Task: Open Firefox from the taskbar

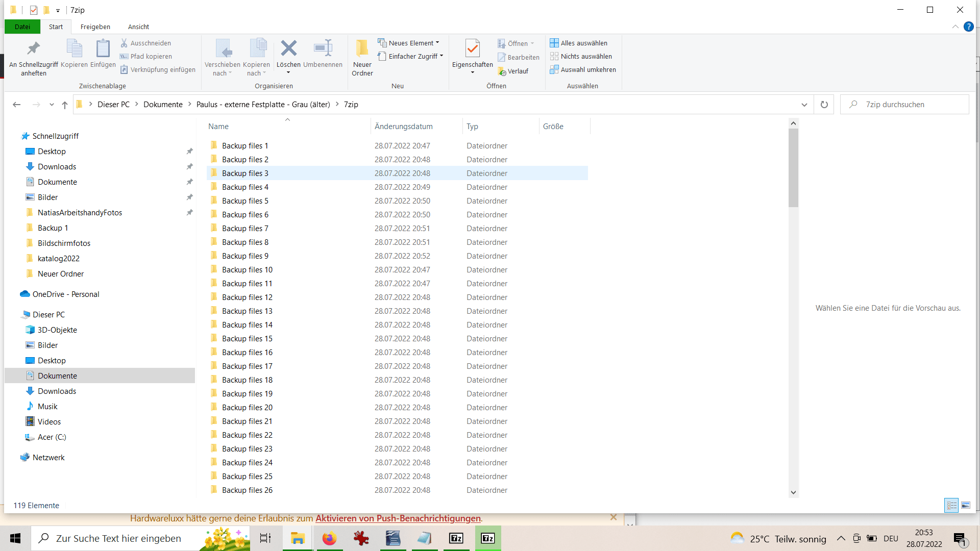Action: click(x=329, y=538)
